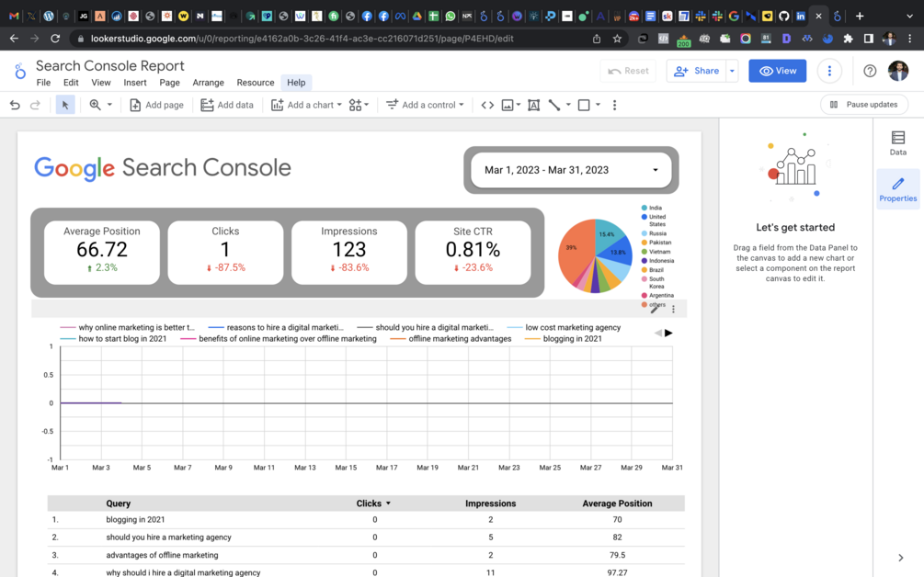Collapse the side panel with chevron
The width and height of the screenshot is (924, 577).
coord(900,558)
